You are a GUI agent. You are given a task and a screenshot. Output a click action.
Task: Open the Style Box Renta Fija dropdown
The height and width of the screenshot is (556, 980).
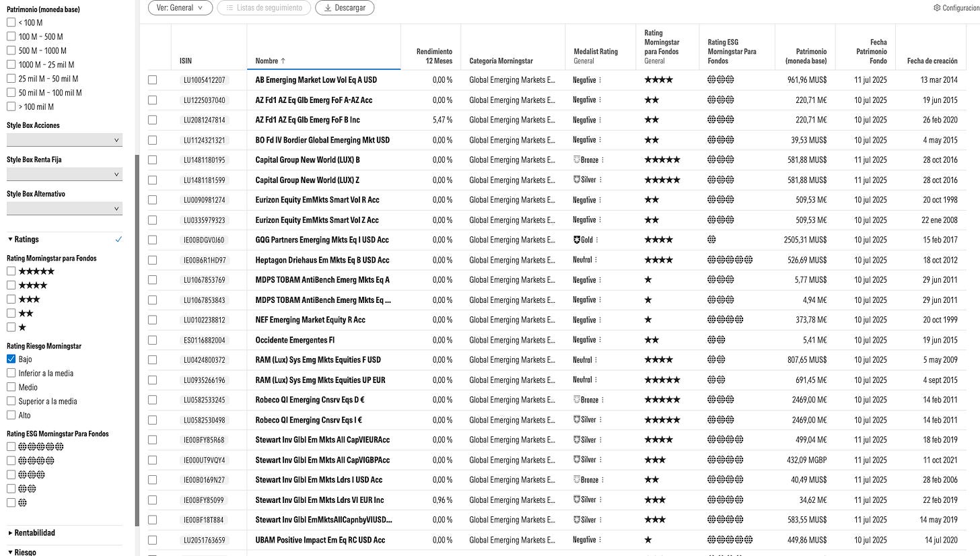coord(65,174)
